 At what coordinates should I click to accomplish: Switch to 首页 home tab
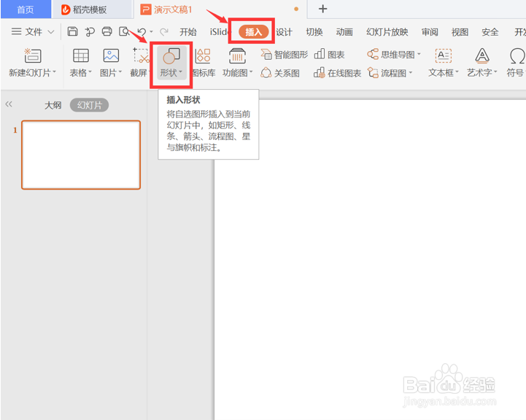26,9
